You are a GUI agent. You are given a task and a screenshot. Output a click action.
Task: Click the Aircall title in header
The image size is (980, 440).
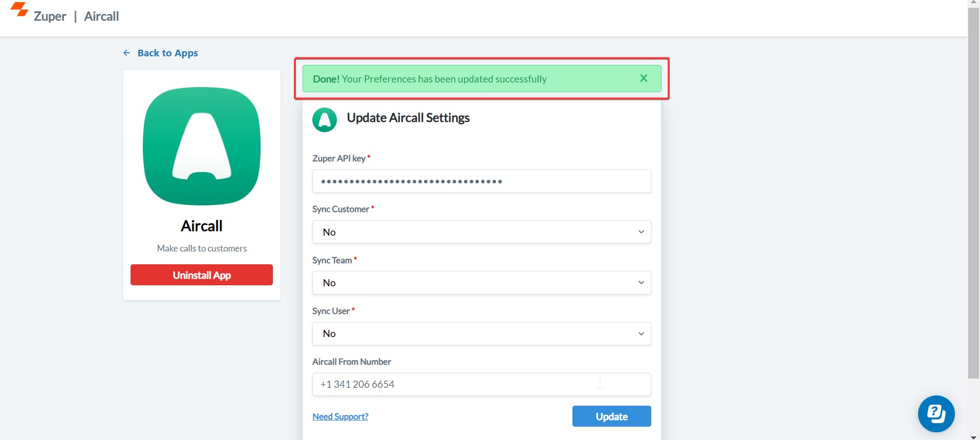pos(101,16)
